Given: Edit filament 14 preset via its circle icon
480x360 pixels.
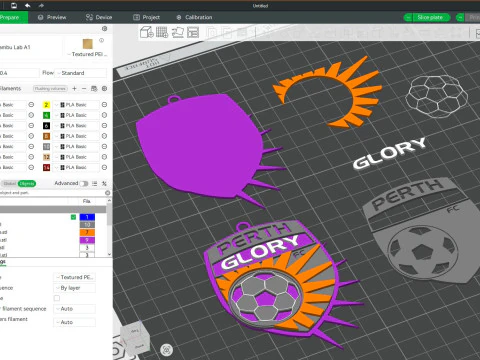Looking at the screenshot, I should (x=104, y=167).
